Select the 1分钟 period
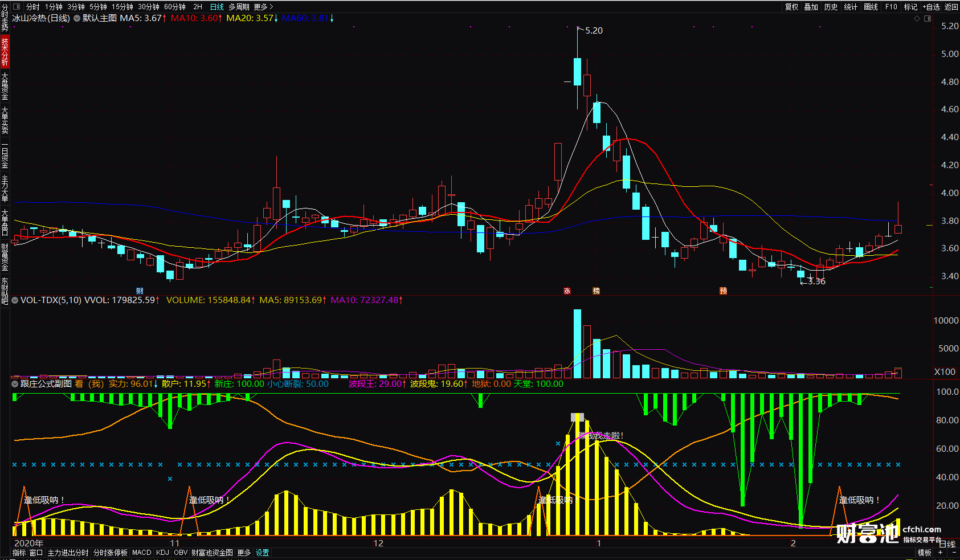The height and width of the screenshot is (560, 960). [x=54, y=7]
